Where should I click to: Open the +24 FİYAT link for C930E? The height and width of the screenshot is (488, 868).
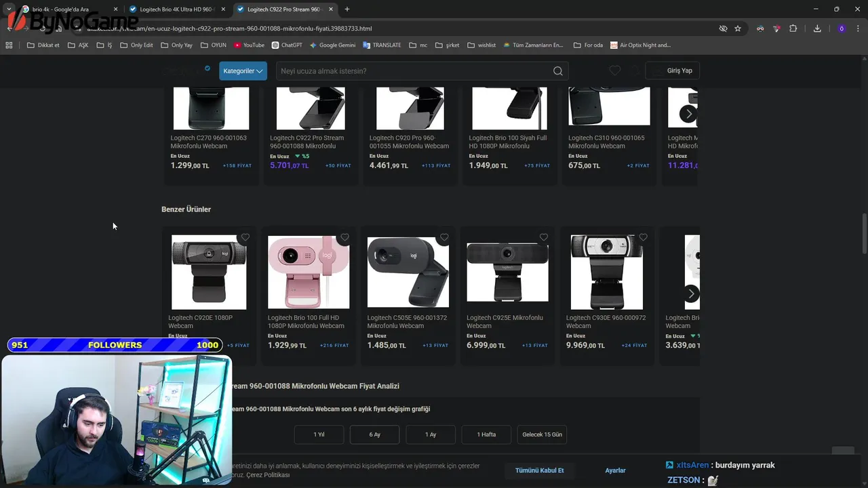tap(635, 345)
